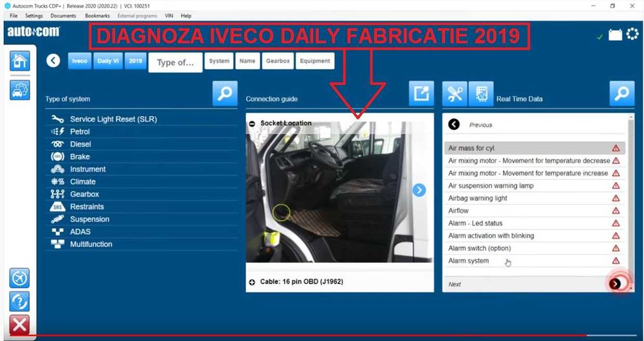The image size is (644, 341).
Task: Collapse the Socket Location section
Action: 252,123
